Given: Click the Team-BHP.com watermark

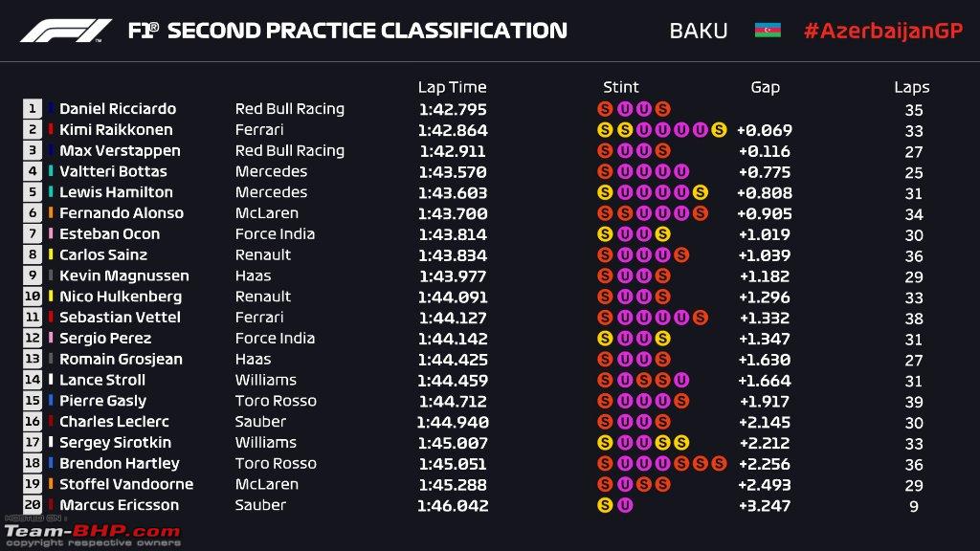Looking at the screenshot, I should pyautogui.click(x=93, y=532).
